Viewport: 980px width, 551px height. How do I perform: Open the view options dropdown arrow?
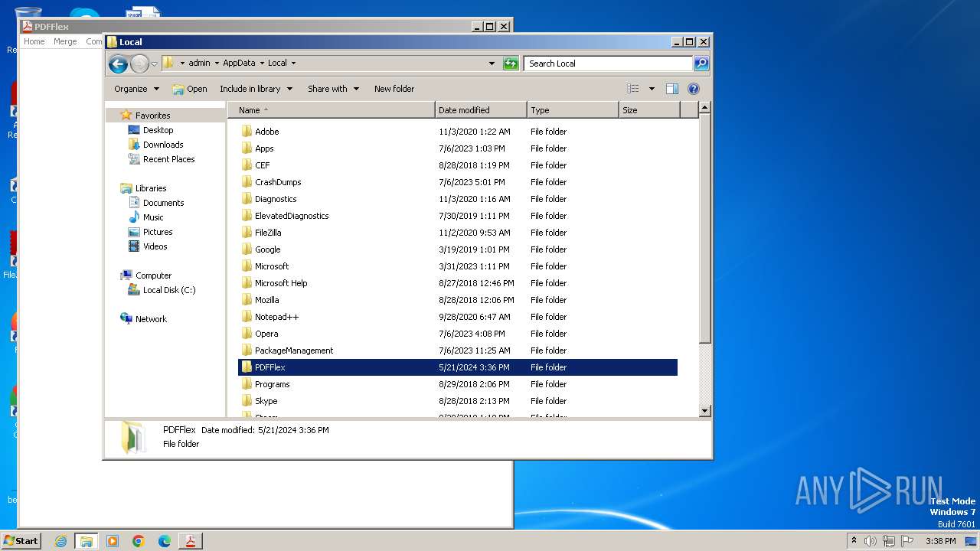[x=652, y=89]
